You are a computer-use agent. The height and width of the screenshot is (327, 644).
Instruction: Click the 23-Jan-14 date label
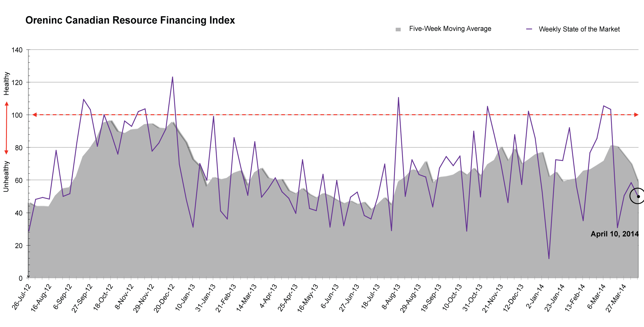point(554,298)
